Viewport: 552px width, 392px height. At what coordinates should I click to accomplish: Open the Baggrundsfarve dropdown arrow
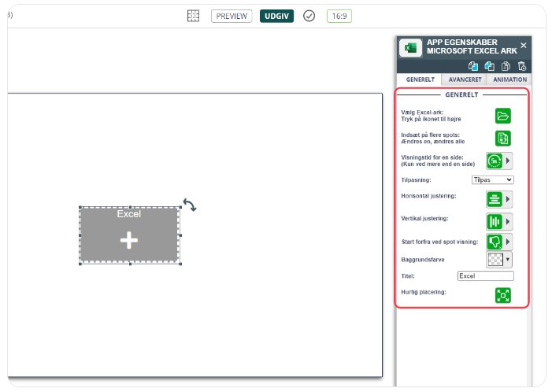point(508,260)
